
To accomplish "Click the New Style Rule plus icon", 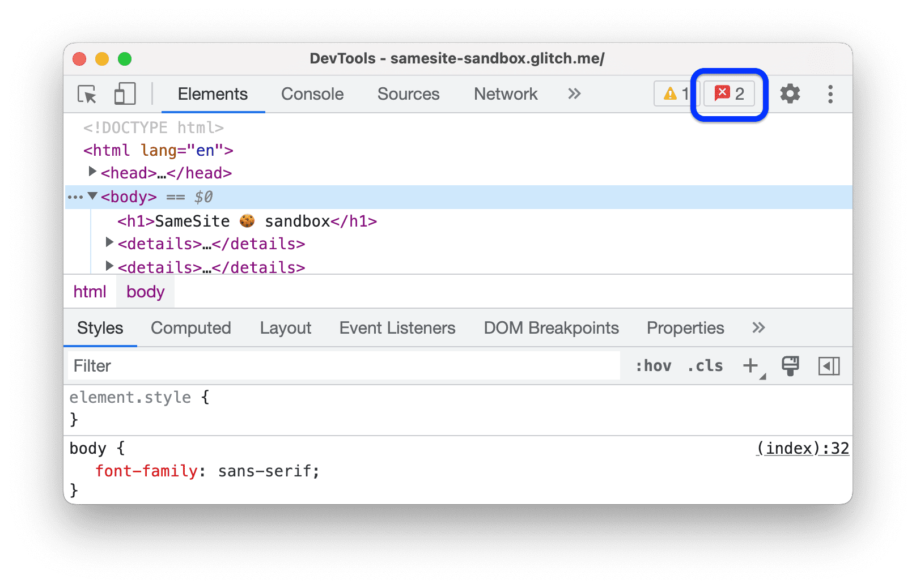I will click(x=750, y=365).
